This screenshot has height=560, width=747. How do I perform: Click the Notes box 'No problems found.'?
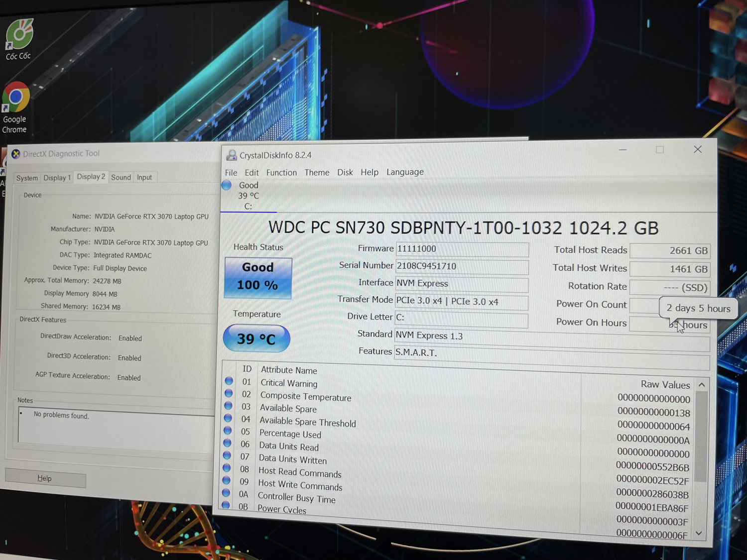116,427
